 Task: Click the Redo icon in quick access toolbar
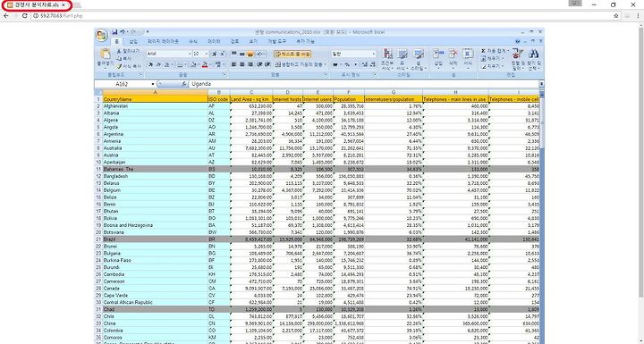click(x=133, y=32)
